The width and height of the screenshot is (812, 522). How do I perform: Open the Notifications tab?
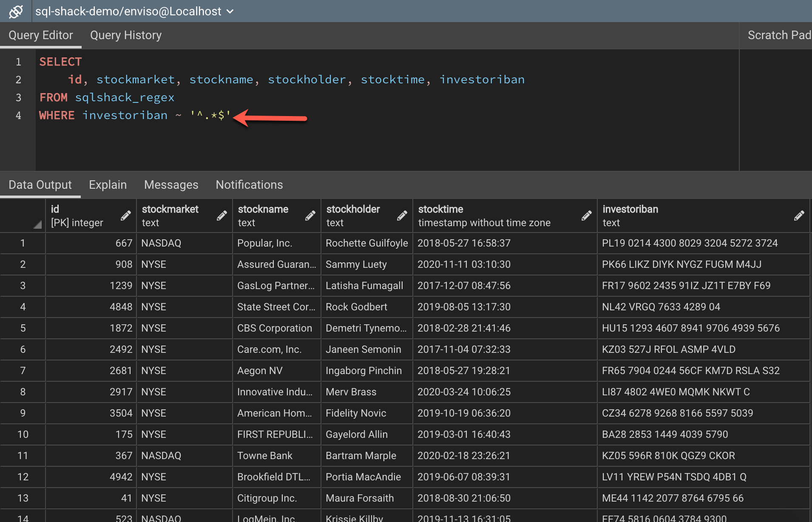(249, 184)
